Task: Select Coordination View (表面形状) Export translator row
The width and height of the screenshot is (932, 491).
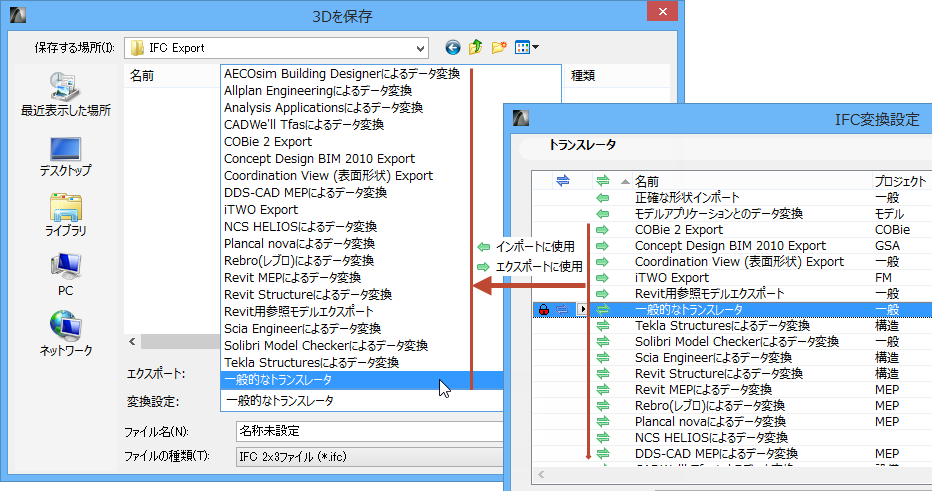Action: (732, 262)
